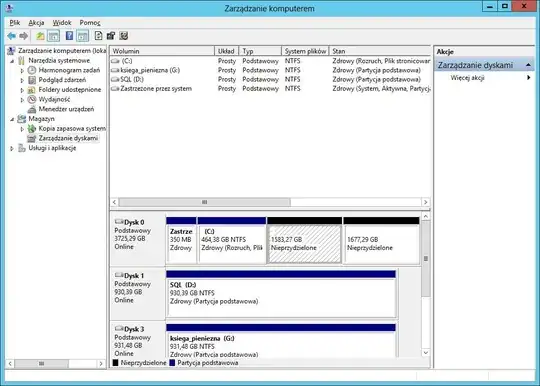
Task: Click the disk view scroll down arrow
Action: 426,353
